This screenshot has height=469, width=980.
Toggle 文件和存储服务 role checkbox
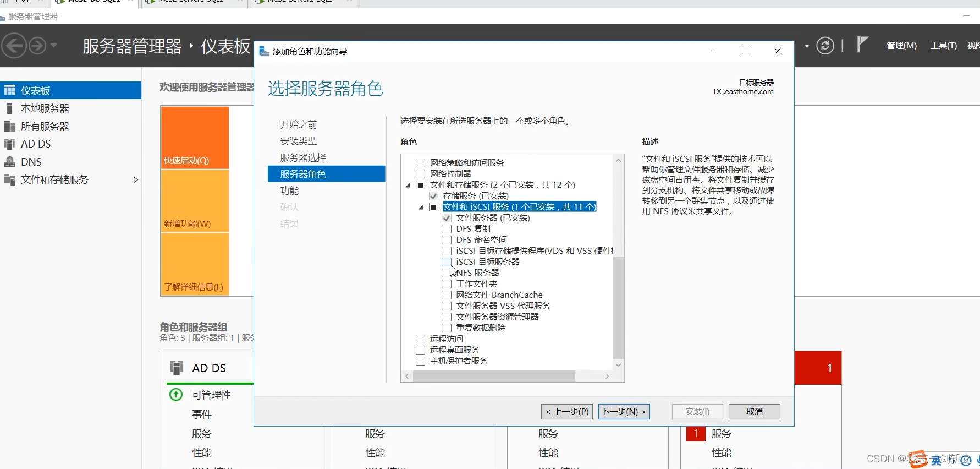421,185
